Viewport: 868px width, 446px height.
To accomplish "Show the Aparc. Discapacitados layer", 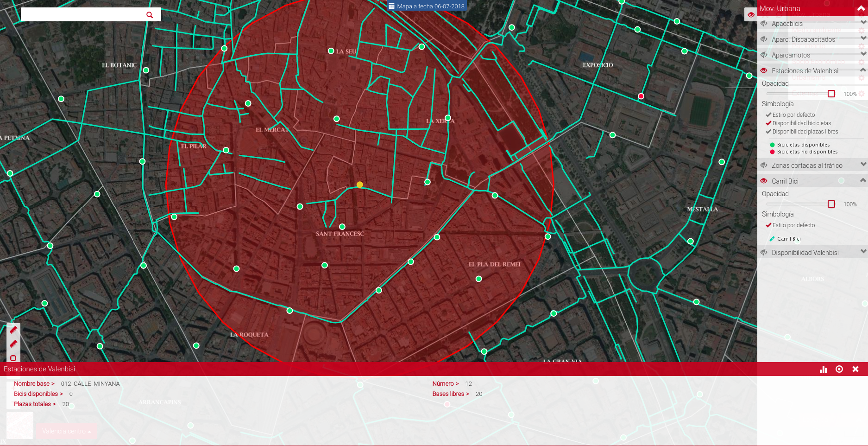I will click(764, 39).
